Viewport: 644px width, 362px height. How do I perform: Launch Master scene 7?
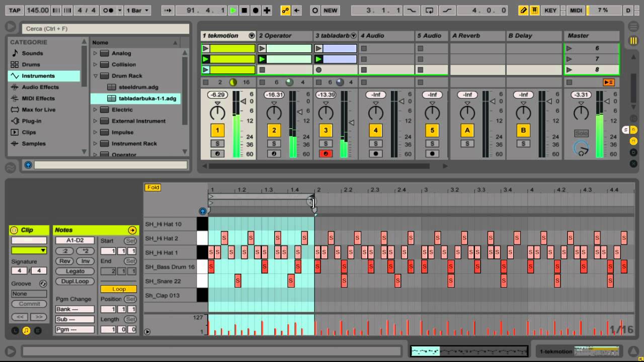pyautogui.click(x=569, y=59)
